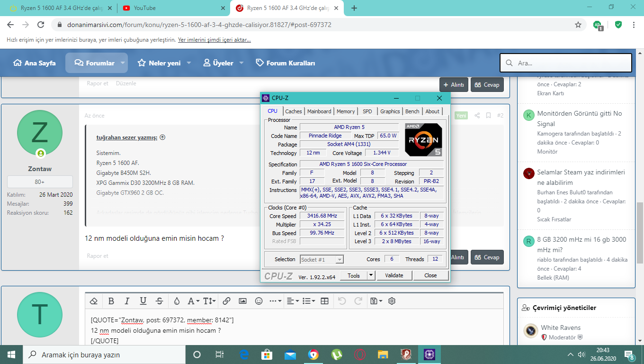Toggle bold formatting in the reply editor
Image resolution: width=644 pixels, height=364 pixels.
pyautogui.click(x=111, y=301)
